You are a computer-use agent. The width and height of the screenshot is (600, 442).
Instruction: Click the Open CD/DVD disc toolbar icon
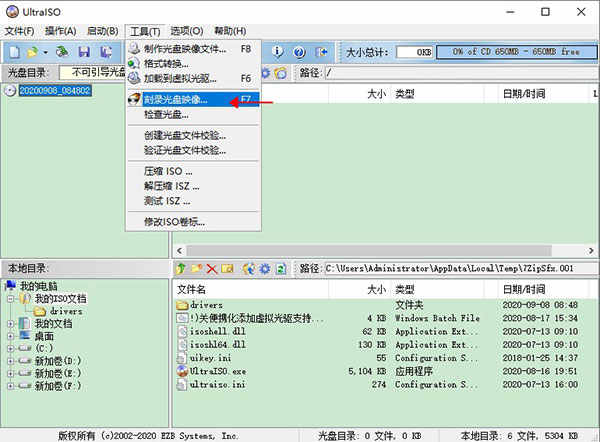click(x=62, y=52)
